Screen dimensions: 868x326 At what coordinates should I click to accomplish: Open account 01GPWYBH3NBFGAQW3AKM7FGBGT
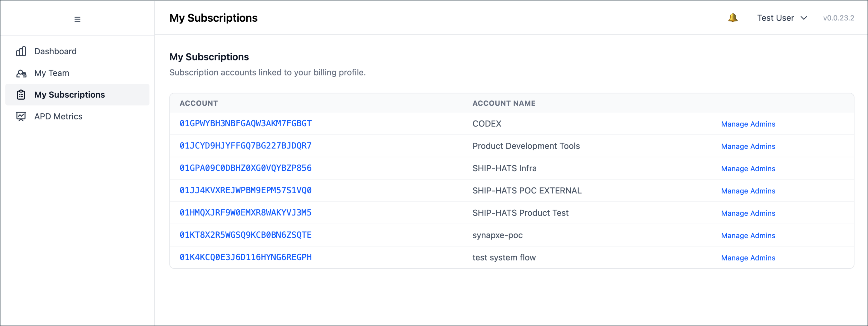pos(245,123)
